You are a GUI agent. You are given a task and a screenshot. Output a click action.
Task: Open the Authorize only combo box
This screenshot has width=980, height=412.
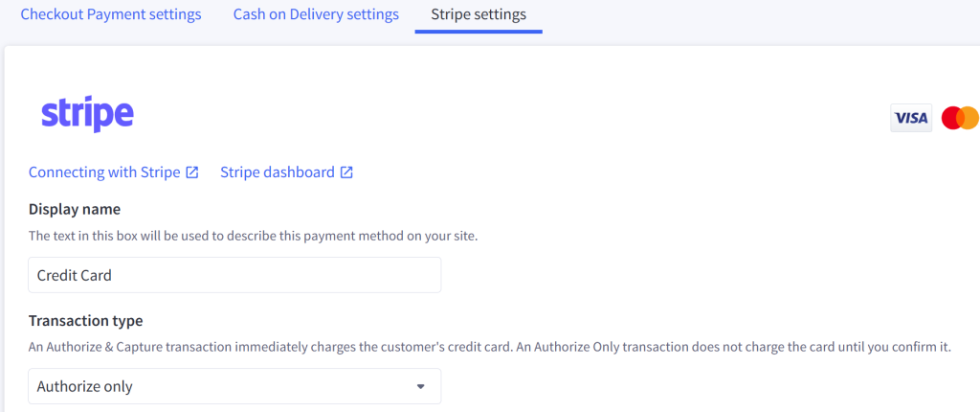point(234,386)
